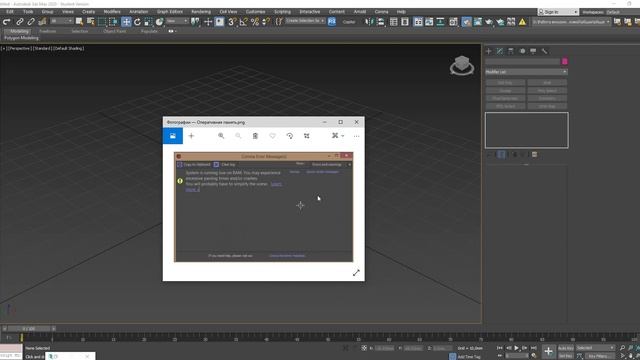Click the yellow warning triangle icon
640x360 pixels.
tap(522, 22)
